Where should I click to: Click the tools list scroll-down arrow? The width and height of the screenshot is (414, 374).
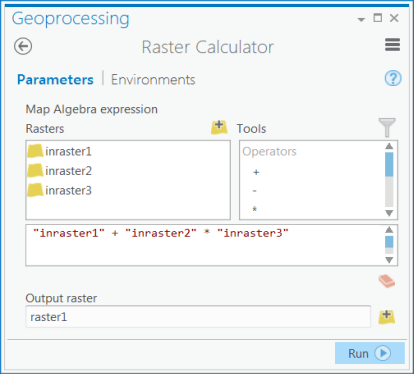point(389,213)
